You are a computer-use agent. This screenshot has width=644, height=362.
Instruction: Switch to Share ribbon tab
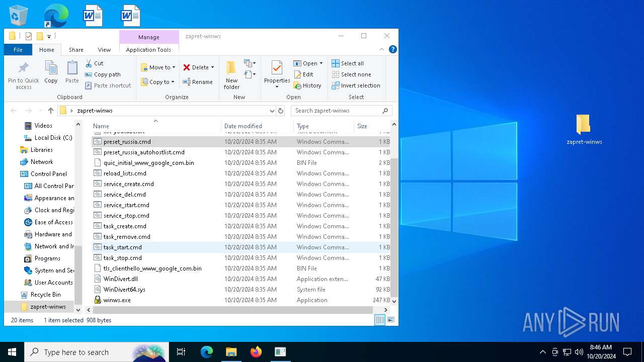(76, 50)
